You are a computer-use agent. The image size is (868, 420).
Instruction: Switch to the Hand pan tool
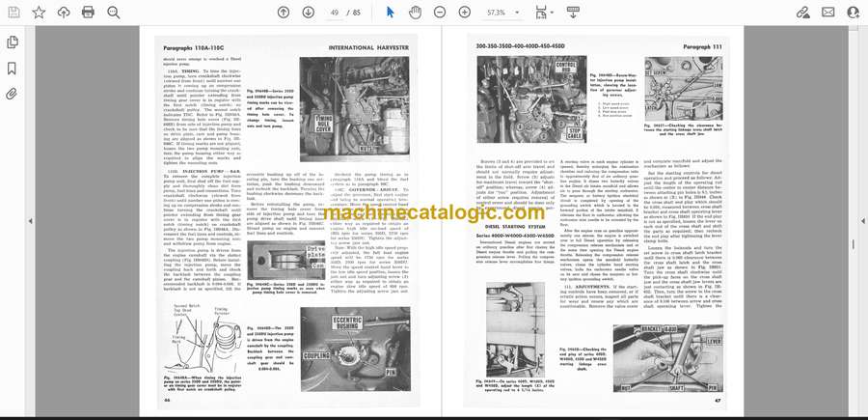pos(415,13)
